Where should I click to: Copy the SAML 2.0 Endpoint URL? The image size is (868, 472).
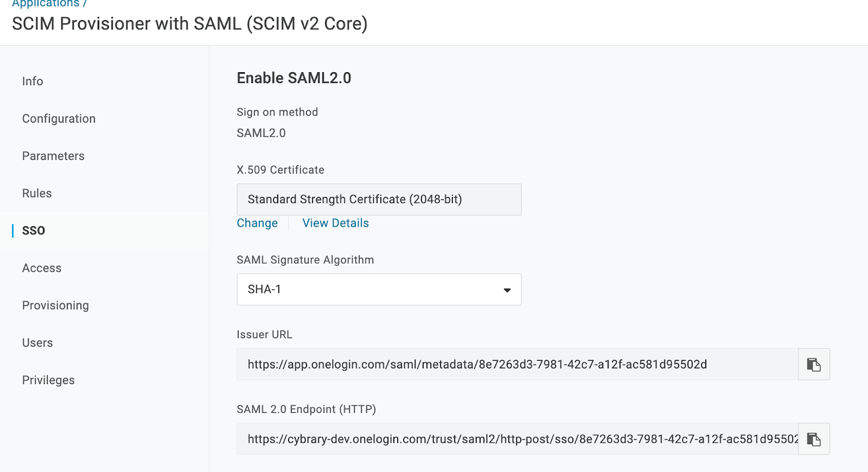point(814,439)
